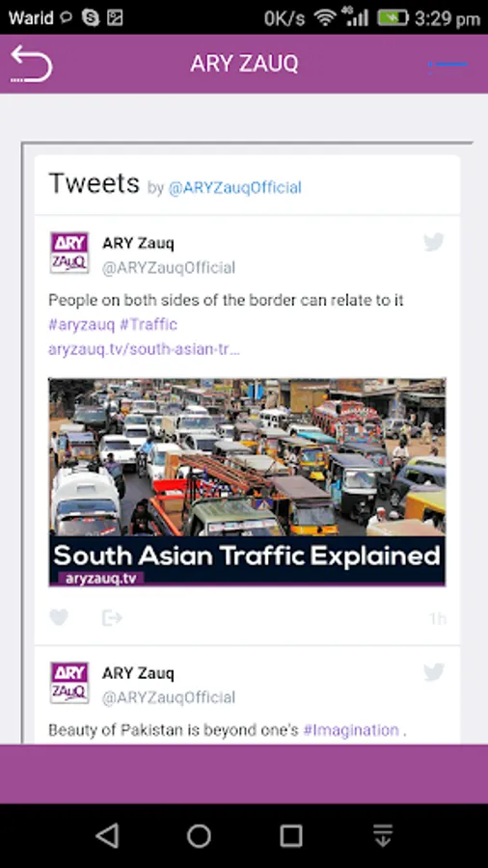Open ARY Zauq avatar on second tweet
Viewport: 488px width, 868px height.
tap(69, 683)
